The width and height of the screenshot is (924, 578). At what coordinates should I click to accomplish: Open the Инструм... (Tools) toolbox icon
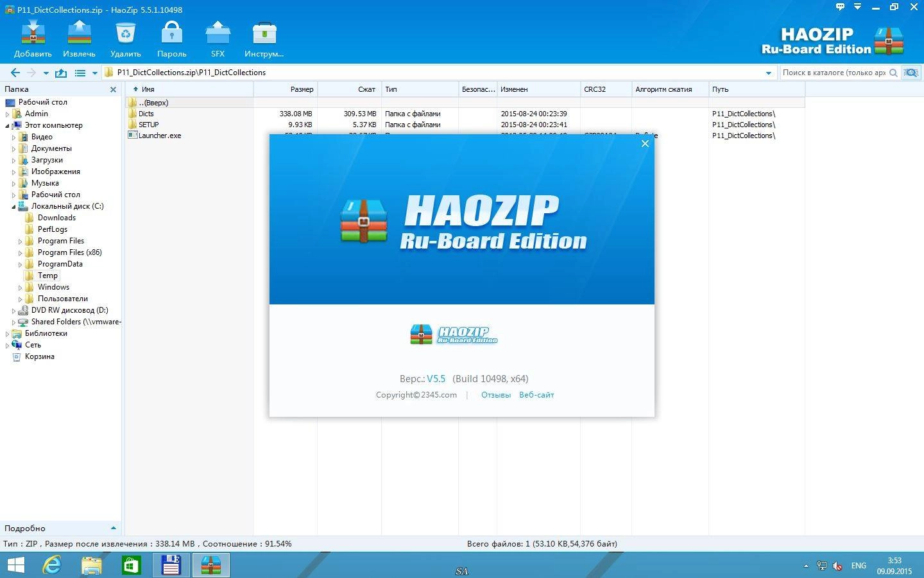click(264, 39)
